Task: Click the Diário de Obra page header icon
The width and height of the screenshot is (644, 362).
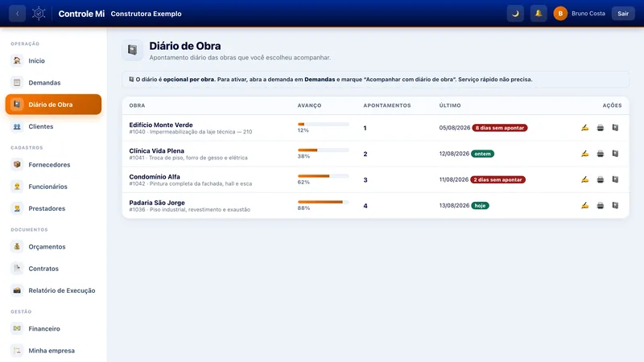Action: point(132,50)
